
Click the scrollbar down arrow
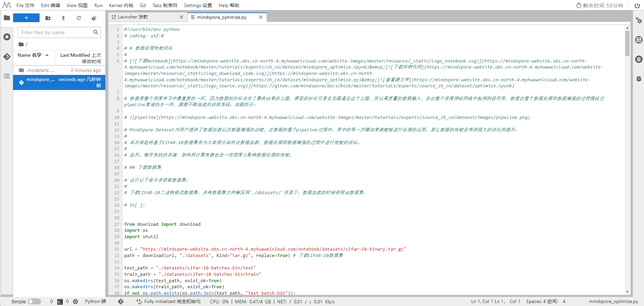pos(627,292)
